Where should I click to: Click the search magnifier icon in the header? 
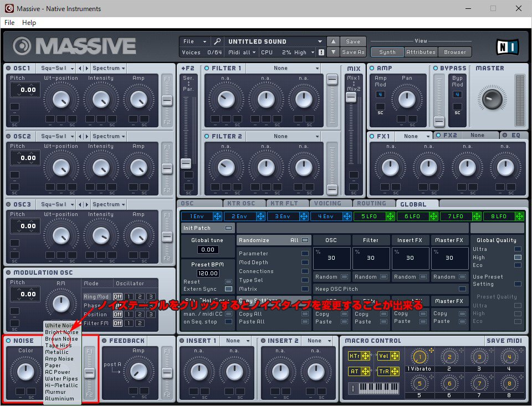217,42
